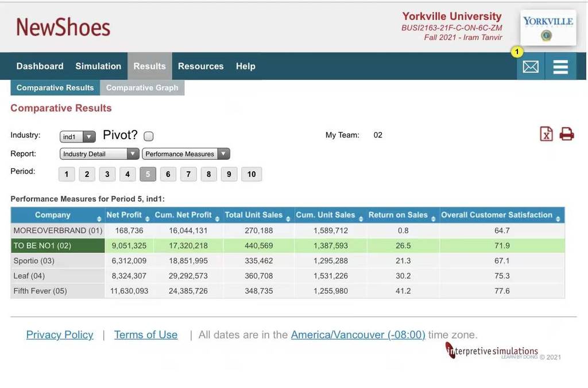Click the Yorkville University logo
The image size is (588, 388).
coord(548,28)
